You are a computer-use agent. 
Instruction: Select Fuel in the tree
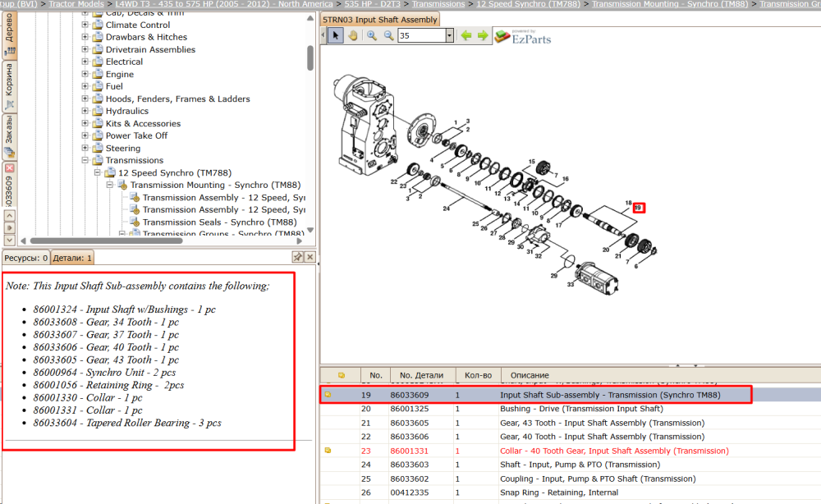click(x=114, y=86)
